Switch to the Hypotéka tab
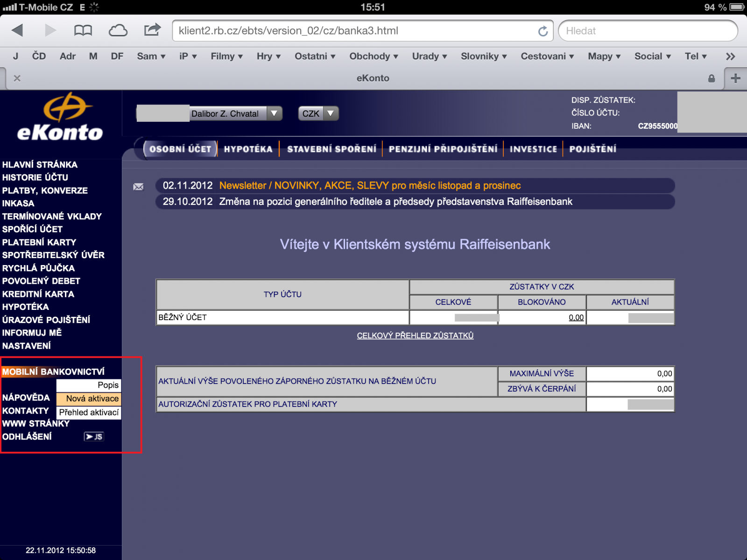Image resolution: width=747 pixels, height=560 pixels. point(248,149)
